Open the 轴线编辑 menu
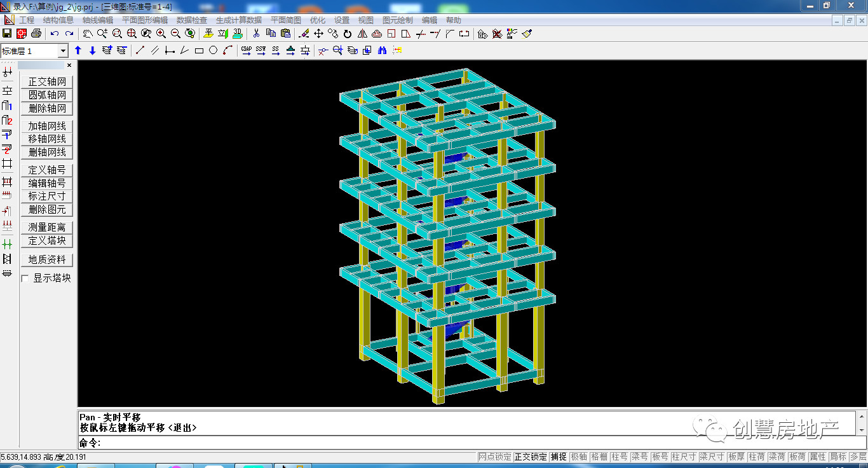The image size is (868, 468). click(x=98, y=20)
